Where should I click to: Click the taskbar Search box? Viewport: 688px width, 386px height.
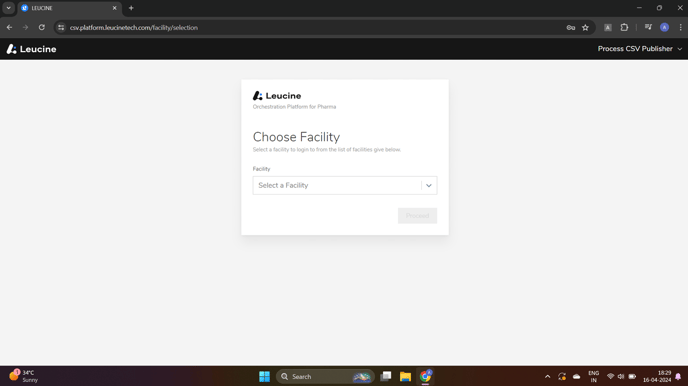click(325, 376)
